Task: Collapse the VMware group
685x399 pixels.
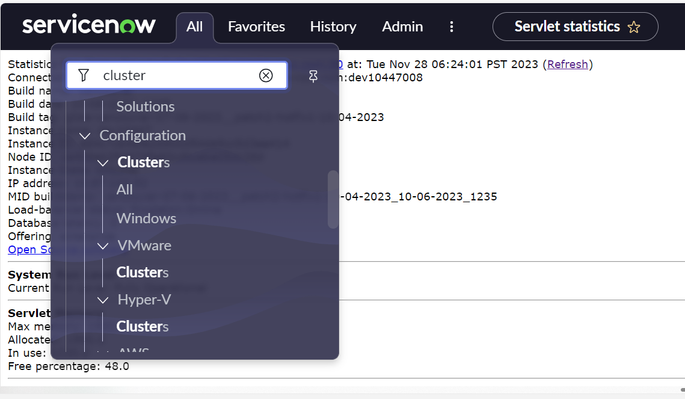Action: coord(103,246)
